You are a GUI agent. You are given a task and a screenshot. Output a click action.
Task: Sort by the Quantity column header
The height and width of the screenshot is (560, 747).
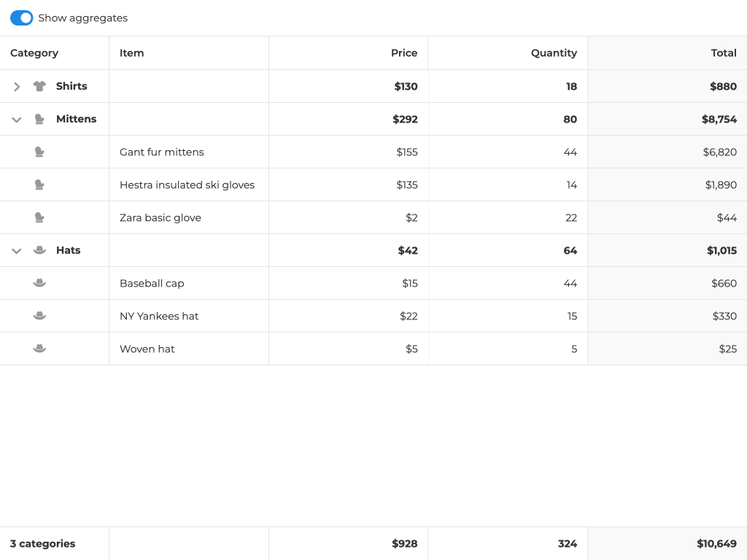coord(554,53)
